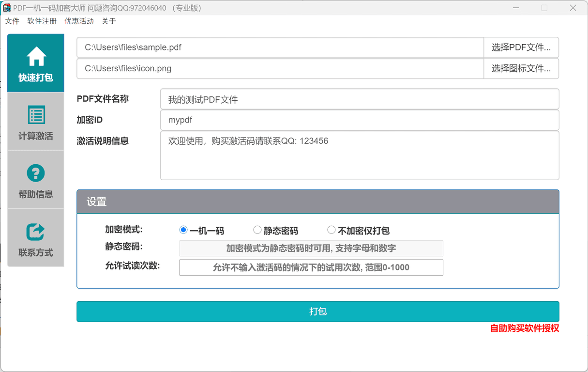The image size is (588, 372).
Task: Click the application icon in the title bar
Action: [8, 7]
